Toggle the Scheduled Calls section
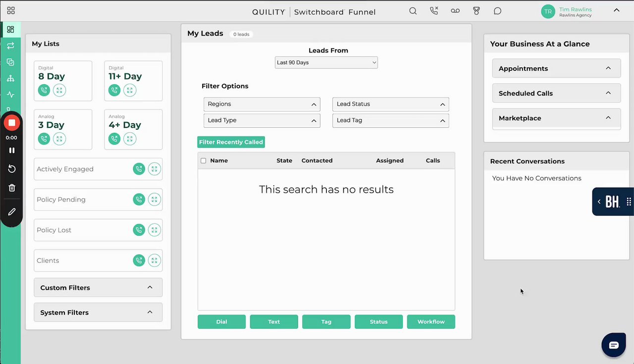The image size is (634, 364). pos(556,93)
